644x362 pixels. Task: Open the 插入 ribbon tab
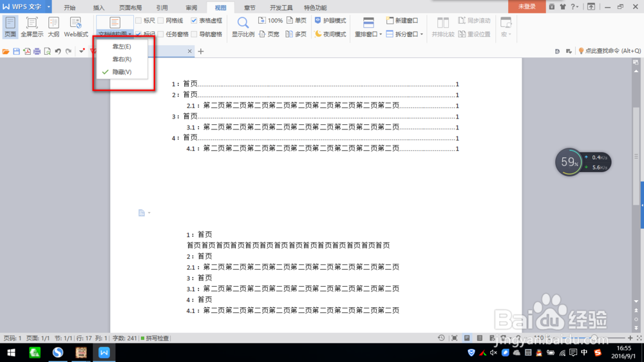click(x=99, y=7)
